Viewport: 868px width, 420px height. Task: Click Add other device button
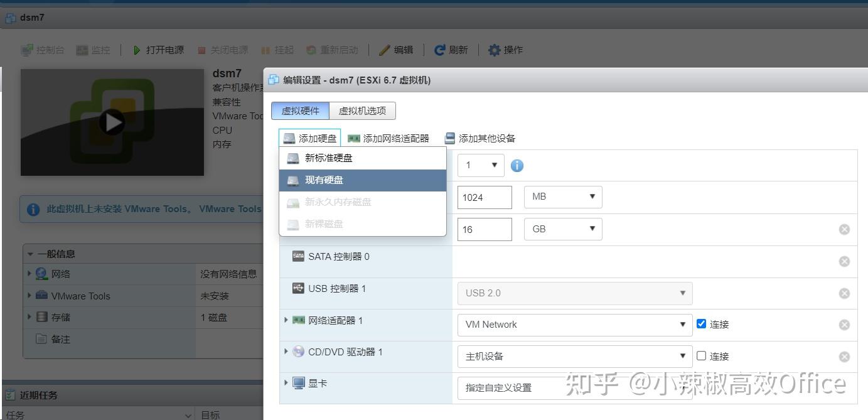click(480, 138)
